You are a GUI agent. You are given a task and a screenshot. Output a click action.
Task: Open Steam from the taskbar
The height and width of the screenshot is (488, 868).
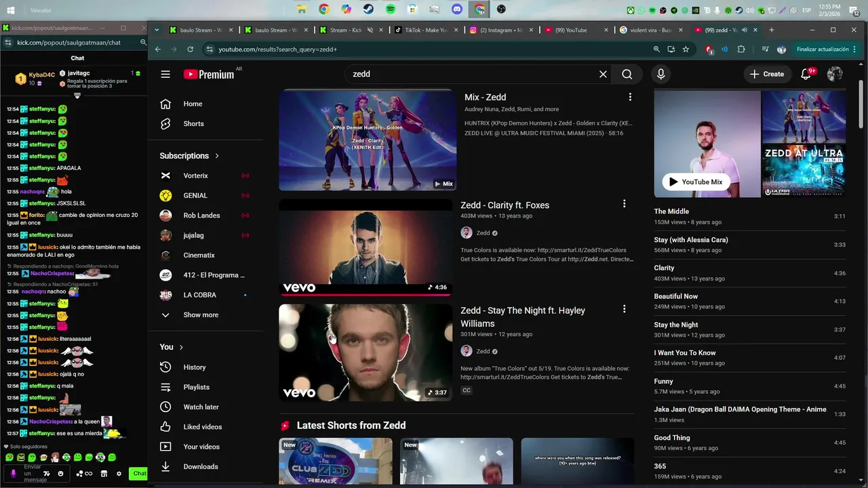pyautogui.click(x=368, y=9)
